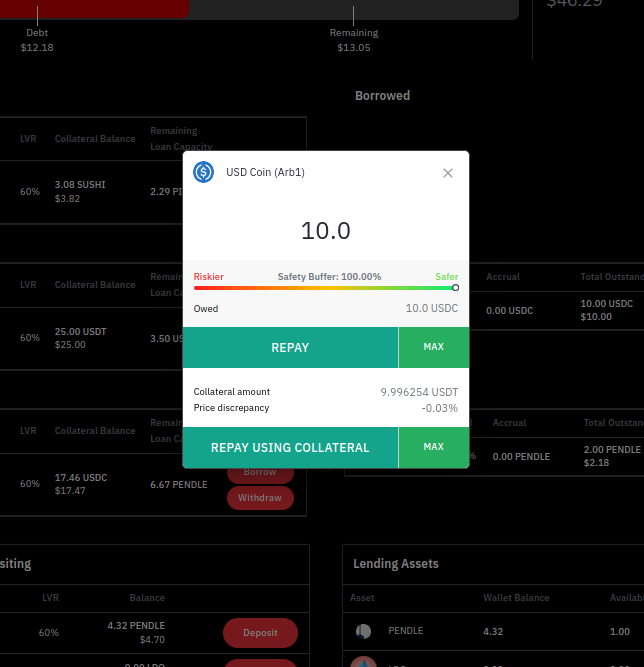Click the '-0.03%' price discrepancy value

(440, 408)
